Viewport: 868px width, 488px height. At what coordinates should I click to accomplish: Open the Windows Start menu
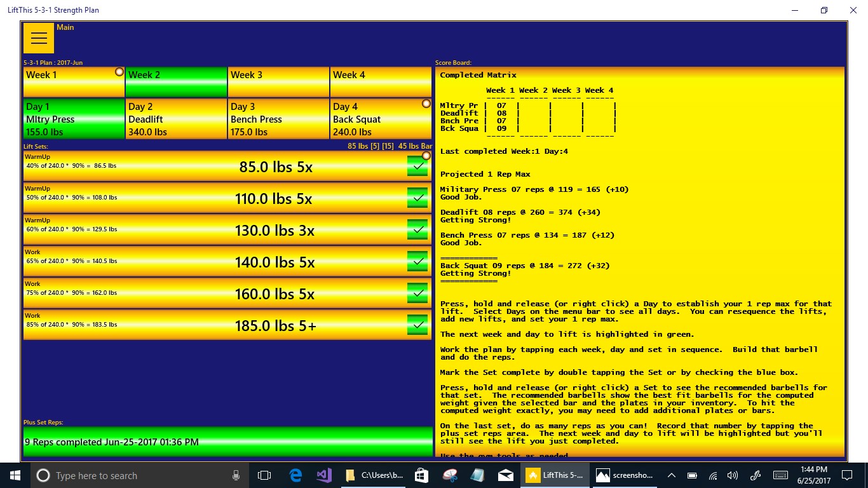[15, 475]
